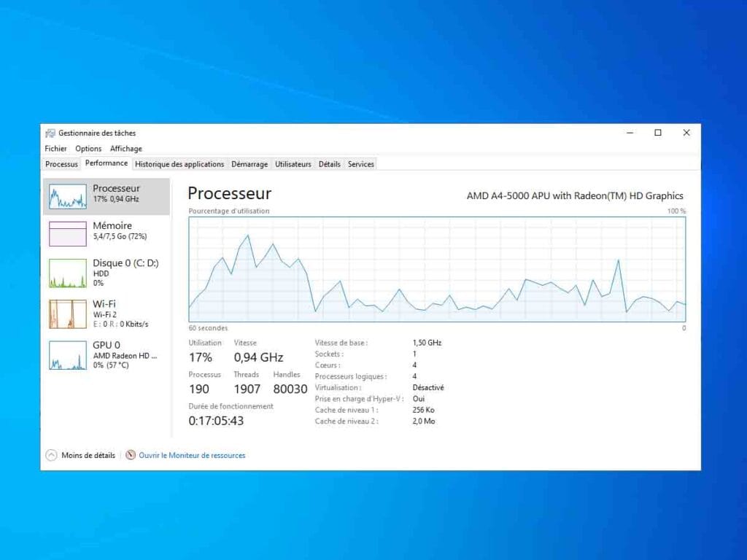Go to the Démarrage tab
This screenshot has height=560, width=747.
point(249,164)
